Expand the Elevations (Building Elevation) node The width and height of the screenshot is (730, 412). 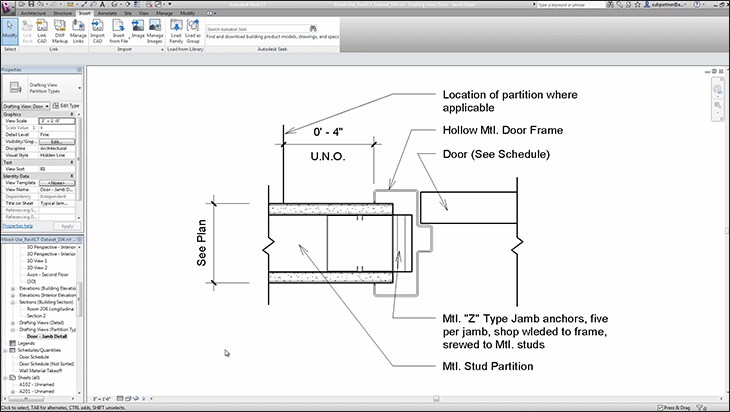[13, 289]
